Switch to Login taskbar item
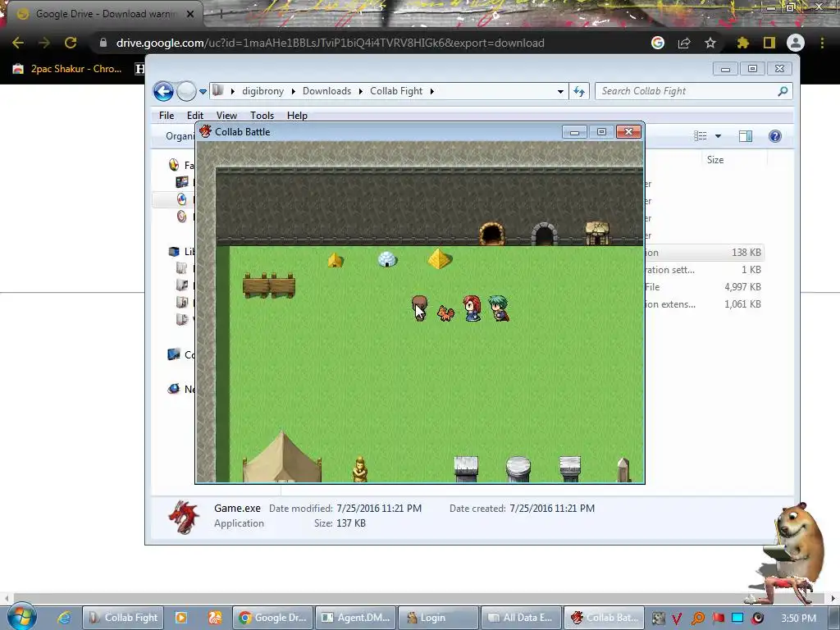Viewport: 840px width, 630px height. coord(438,618)
